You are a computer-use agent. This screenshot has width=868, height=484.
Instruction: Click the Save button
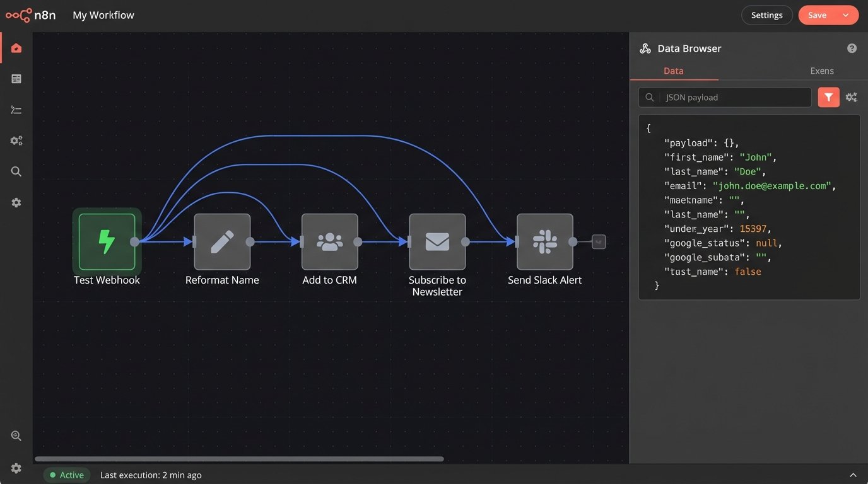(x=818, y=15)
